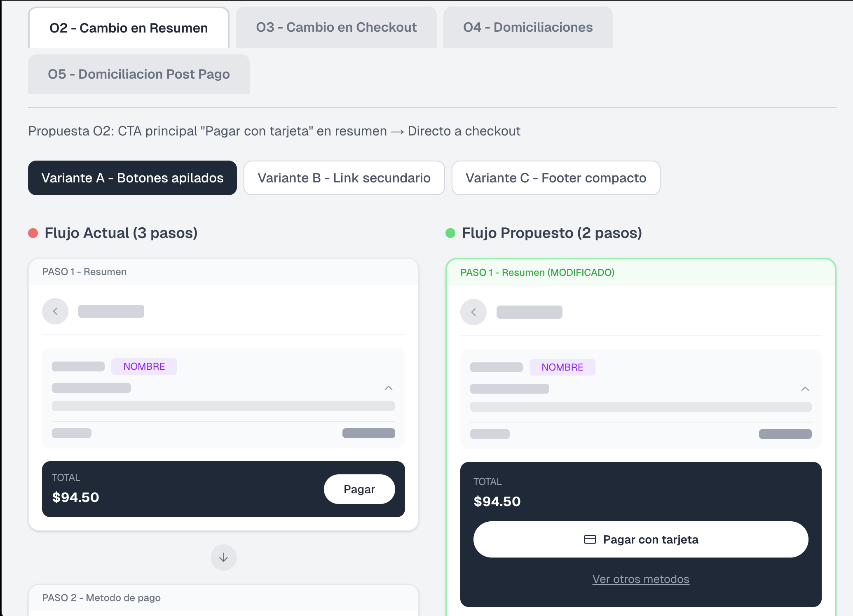The width and height of the screenshot is (853, 616).
Task: Click credit card icon on Pagar con tarjeta
Action: click(590, 539)
